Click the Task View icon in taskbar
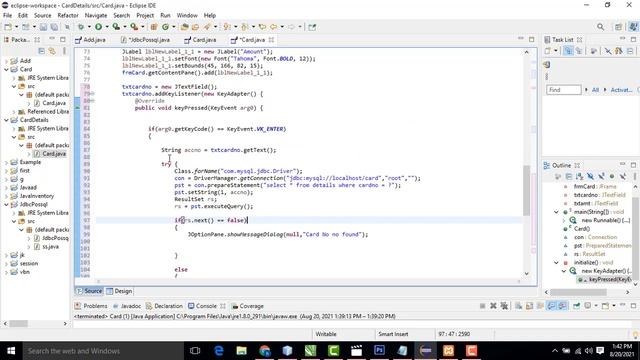This screenshot has width=640, height=360. coord(195,350)
